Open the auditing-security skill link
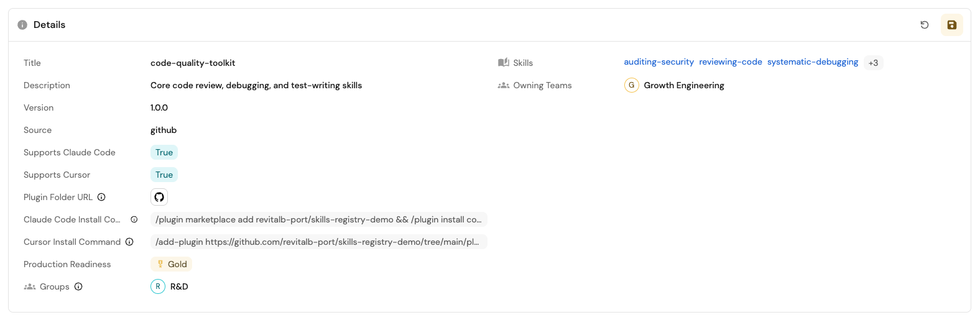 (x=659, y=62)
